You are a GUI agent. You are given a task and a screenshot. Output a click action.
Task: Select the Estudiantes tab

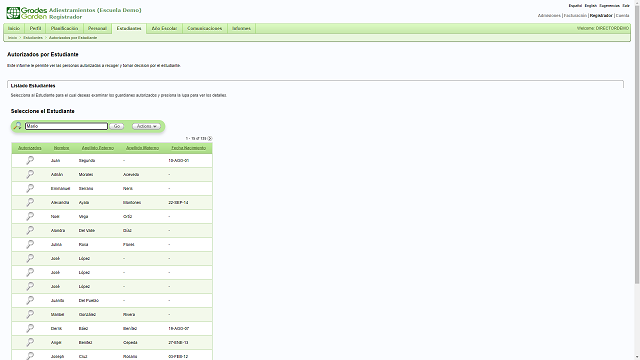129,28
